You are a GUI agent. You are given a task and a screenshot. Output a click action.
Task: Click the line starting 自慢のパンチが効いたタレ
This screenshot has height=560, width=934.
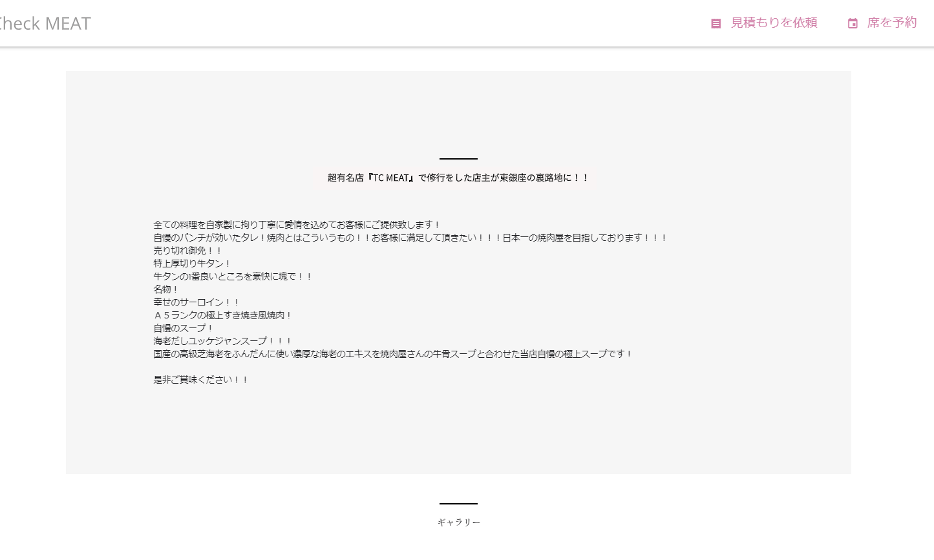[410, 238]
